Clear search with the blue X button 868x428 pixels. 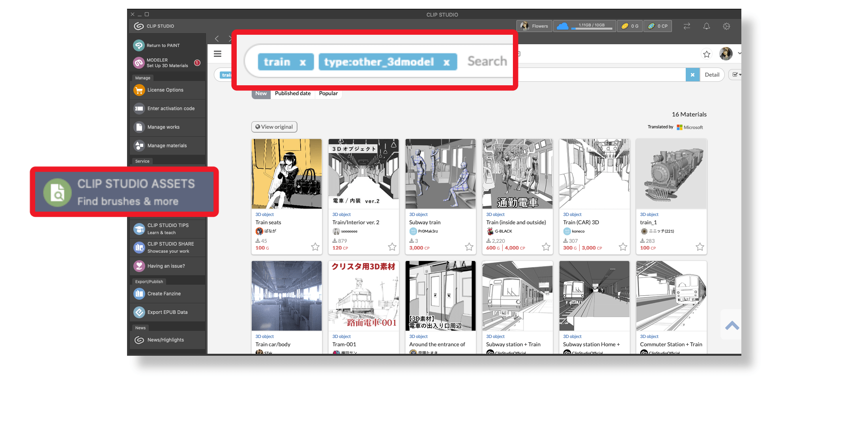[692, 75]
